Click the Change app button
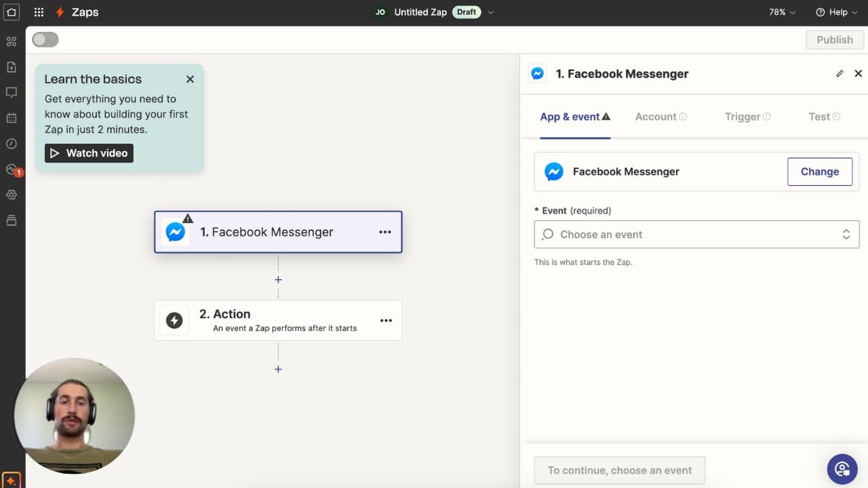 (x=820, y=171)
